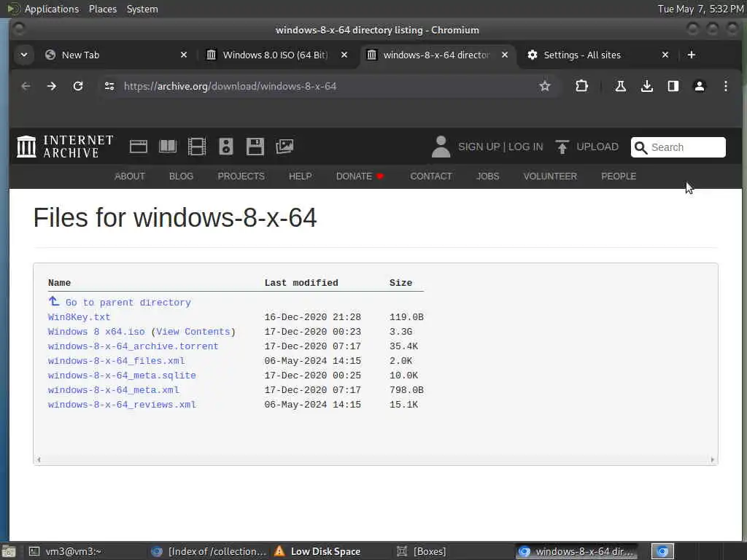Bookmark this page with the star
The height and width of the screenshot is (560, 747).
click(544, 86)
